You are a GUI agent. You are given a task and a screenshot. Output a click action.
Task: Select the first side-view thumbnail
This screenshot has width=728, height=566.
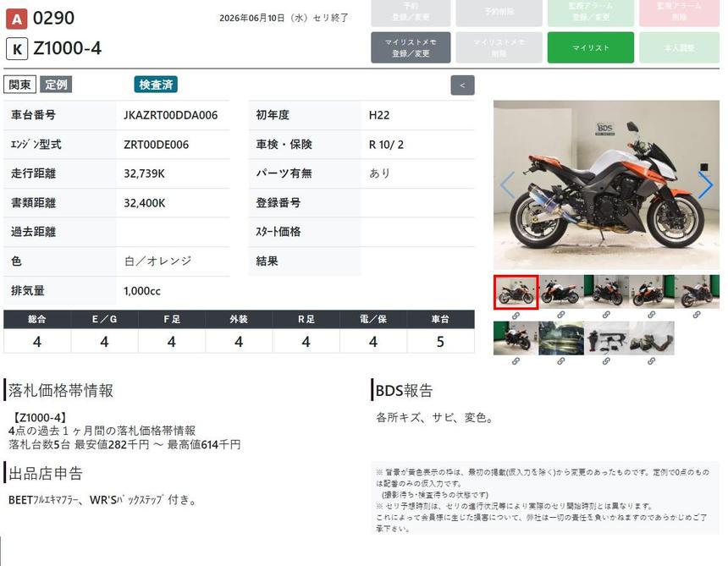tap(516, 292)
